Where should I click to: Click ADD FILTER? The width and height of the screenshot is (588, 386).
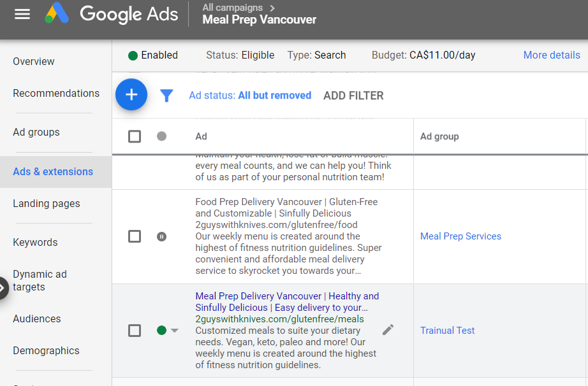pos(353,96)
